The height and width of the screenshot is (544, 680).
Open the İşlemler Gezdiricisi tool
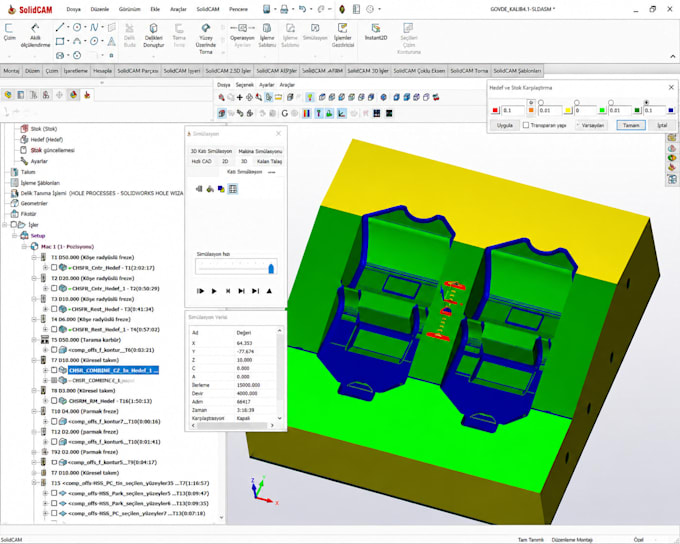[x=343, y=35]
